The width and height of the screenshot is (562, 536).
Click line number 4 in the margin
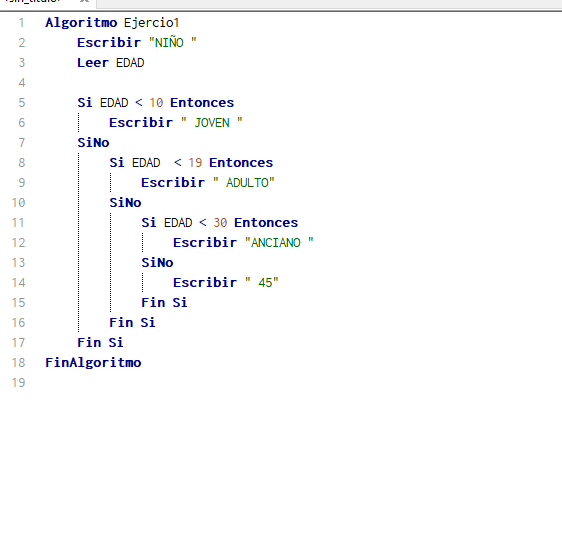coord(22,83)
